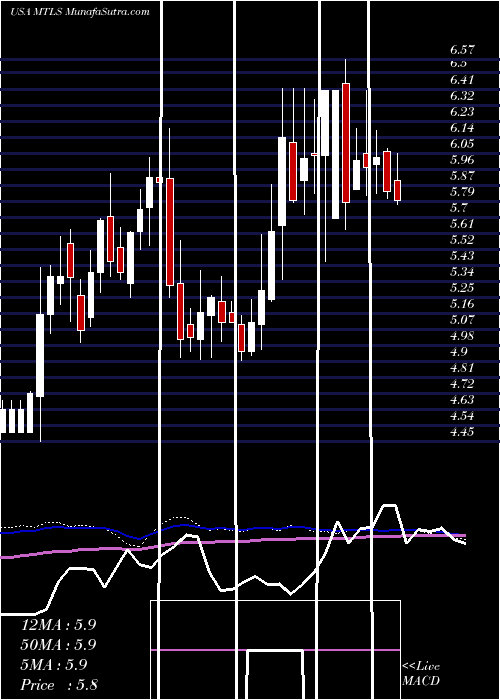Click the 5.79 price axis label
Viewport: 500px width, 700px height.
pos(462,192)
